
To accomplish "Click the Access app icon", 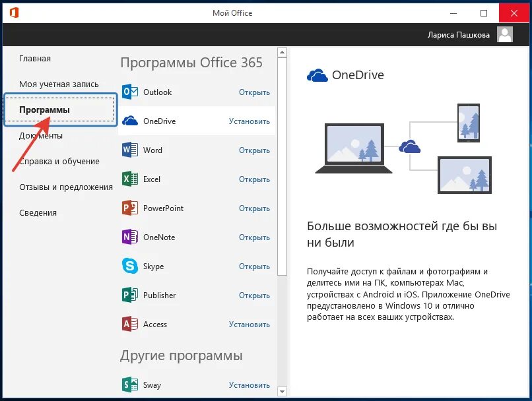I will pos(129,324).
